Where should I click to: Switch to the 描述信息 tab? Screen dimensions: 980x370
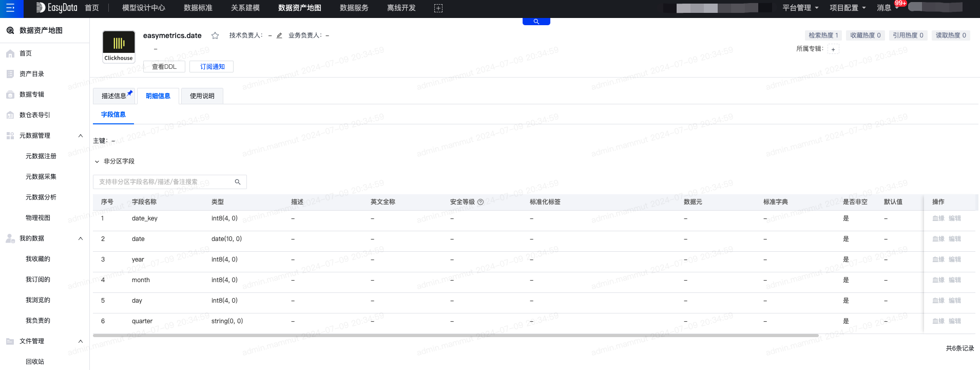coord(114,96)
